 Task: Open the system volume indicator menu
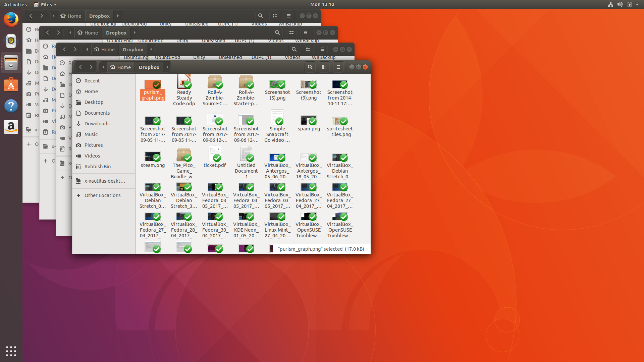point(620,4)
